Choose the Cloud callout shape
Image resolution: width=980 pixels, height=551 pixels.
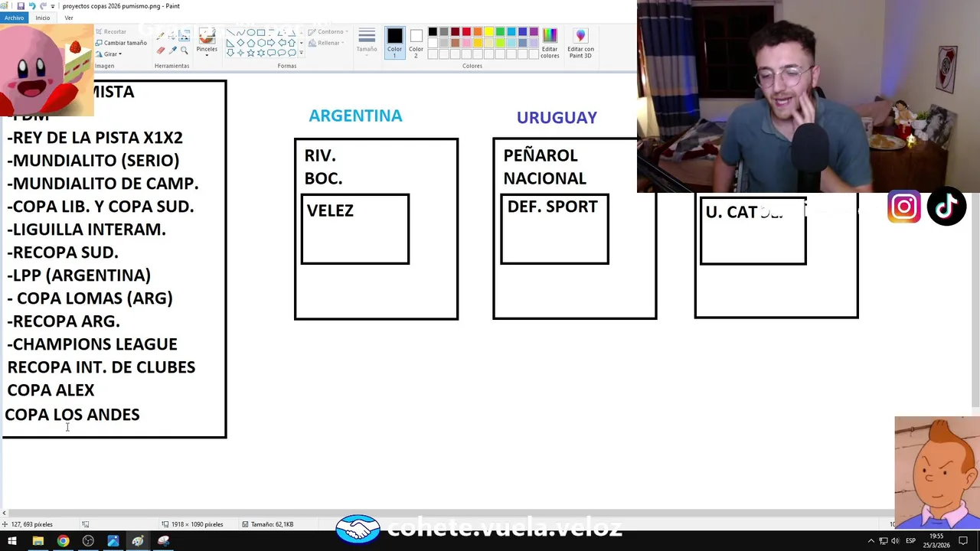tap(292, 53)
